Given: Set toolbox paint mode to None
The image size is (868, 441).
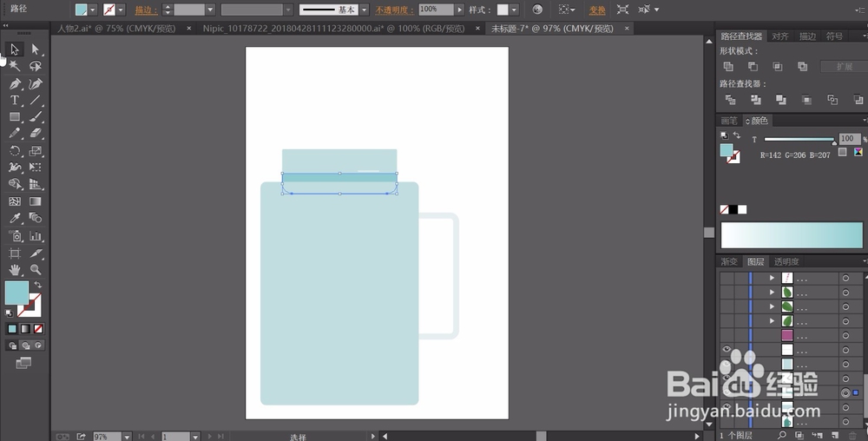Looking at the screenshot, I should (x=38, y=329).
